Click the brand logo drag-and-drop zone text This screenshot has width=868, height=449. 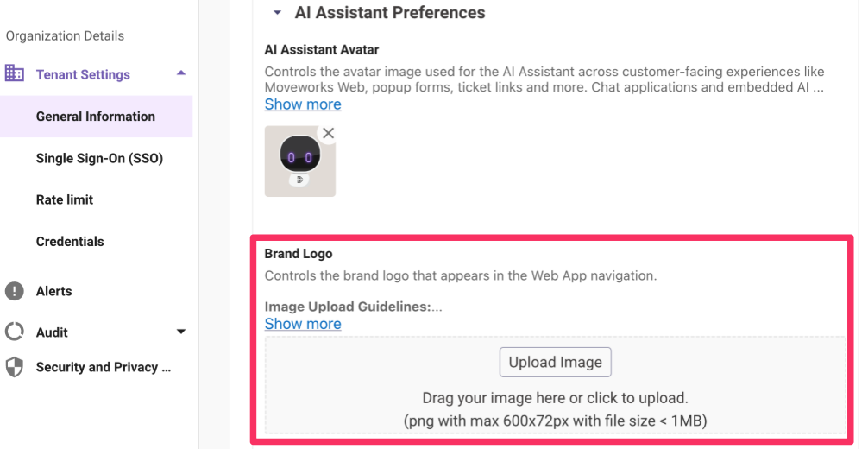coord(555,399)
